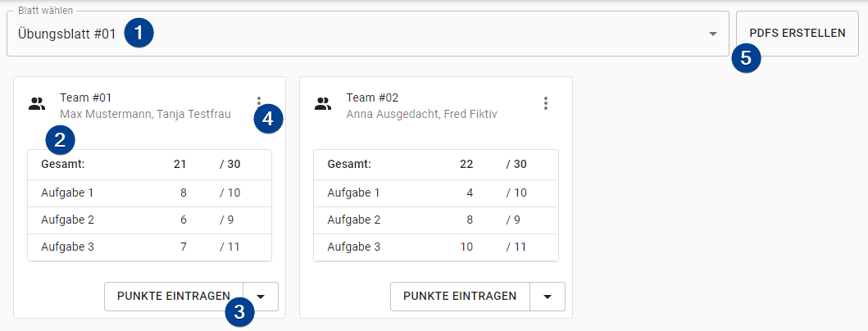
Task: Click the blue annotation marker number 1
Action: click(139, 33)
